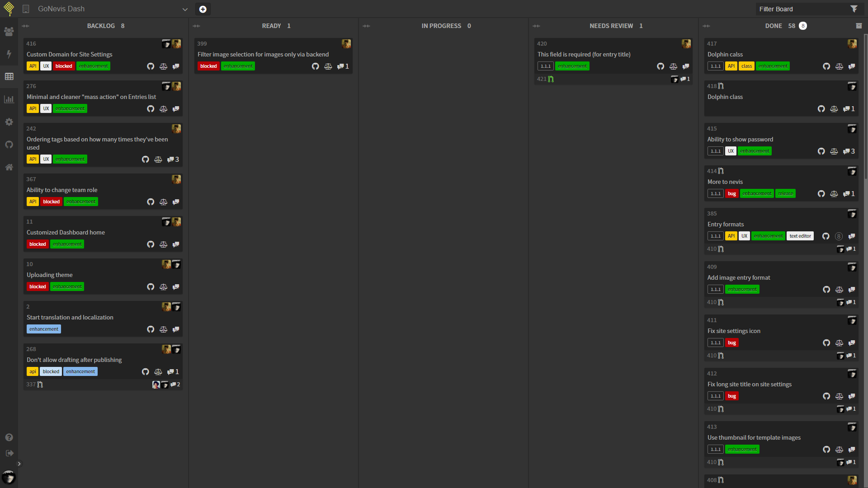Open the "Uploading theme" card title
Image resolution: width=868 pixels, height=488 pixels.
click(50, 275)
